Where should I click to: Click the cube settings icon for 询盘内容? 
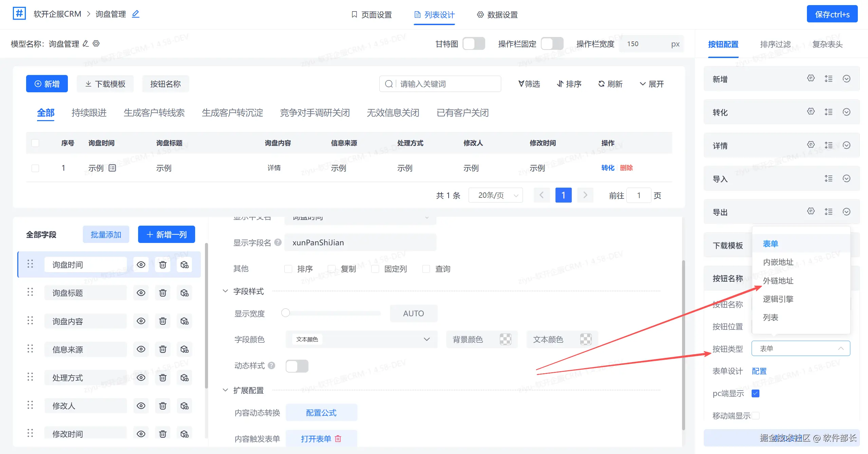(184, 321)
